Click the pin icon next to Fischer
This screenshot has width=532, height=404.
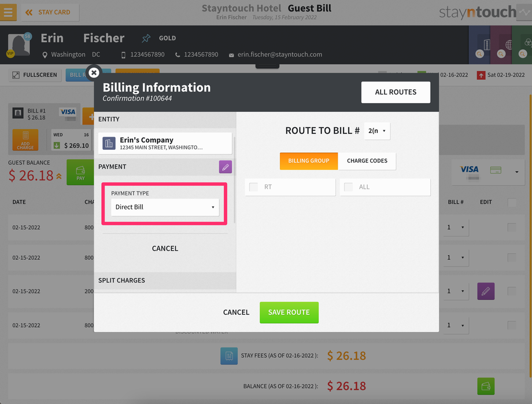[146, 38]
